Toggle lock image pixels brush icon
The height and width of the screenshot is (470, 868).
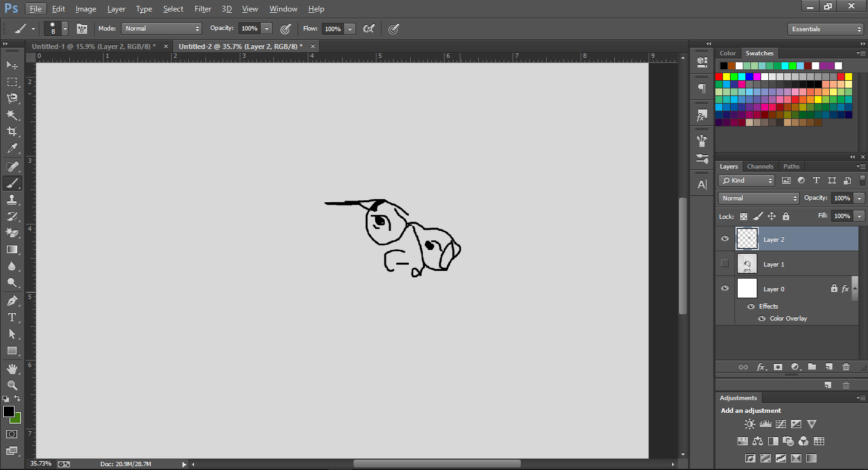point(757,216)
